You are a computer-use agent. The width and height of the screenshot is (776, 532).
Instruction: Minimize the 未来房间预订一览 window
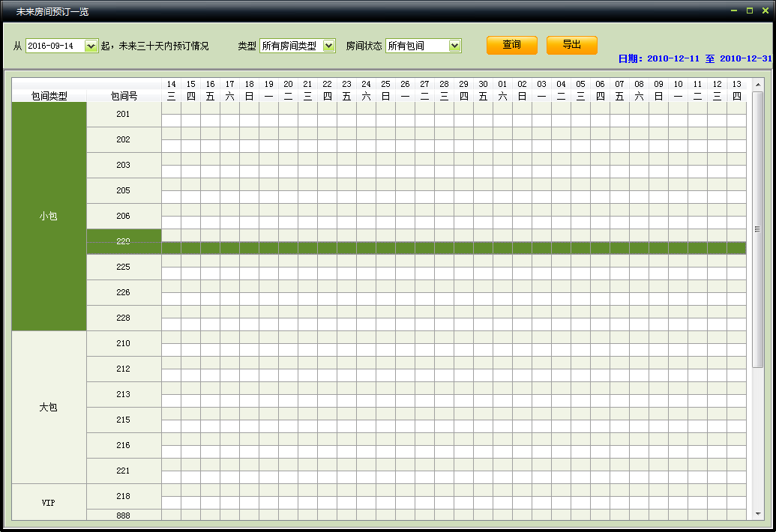(734, 10)
